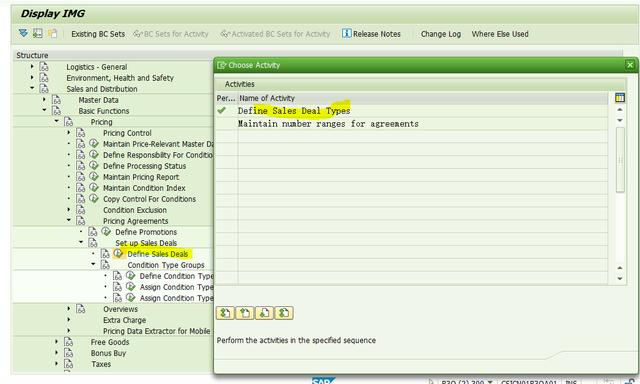Image resolution: width=640 pixels, height=384 pixels.
Task: Collapse the Pricing node
Action: (x=57, y=121)
